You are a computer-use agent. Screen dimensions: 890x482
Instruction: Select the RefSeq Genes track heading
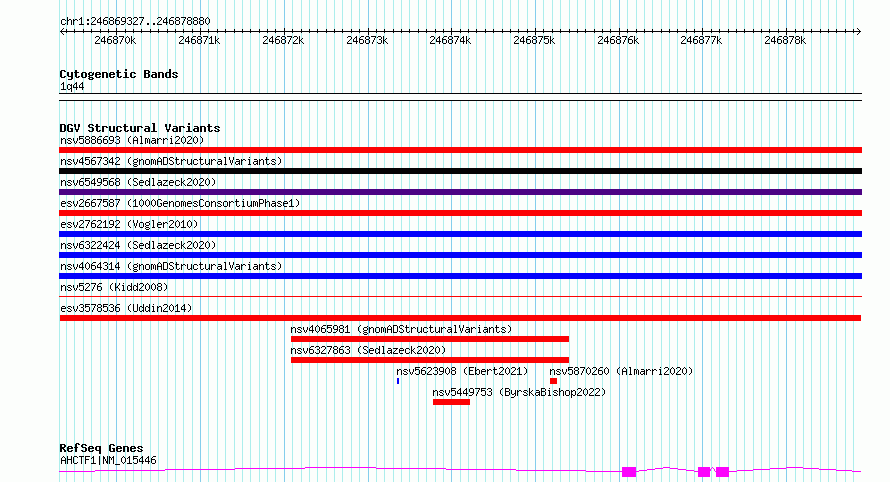(101, 448)
